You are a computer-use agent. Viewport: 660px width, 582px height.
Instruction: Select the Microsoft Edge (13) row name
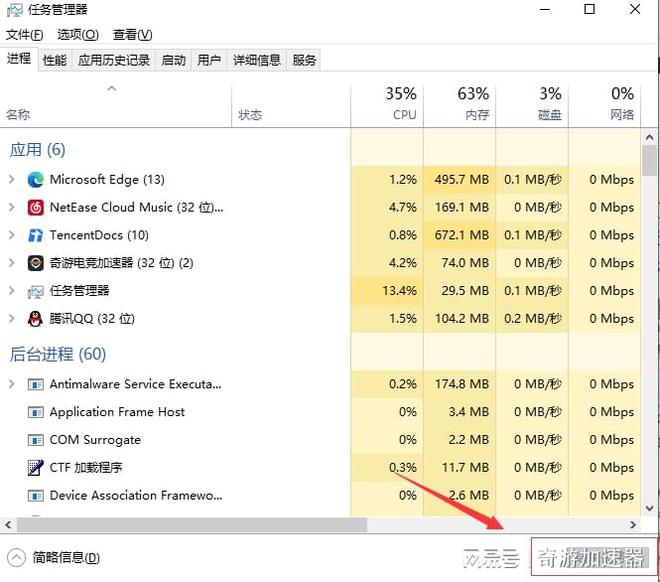pos(107,180)
